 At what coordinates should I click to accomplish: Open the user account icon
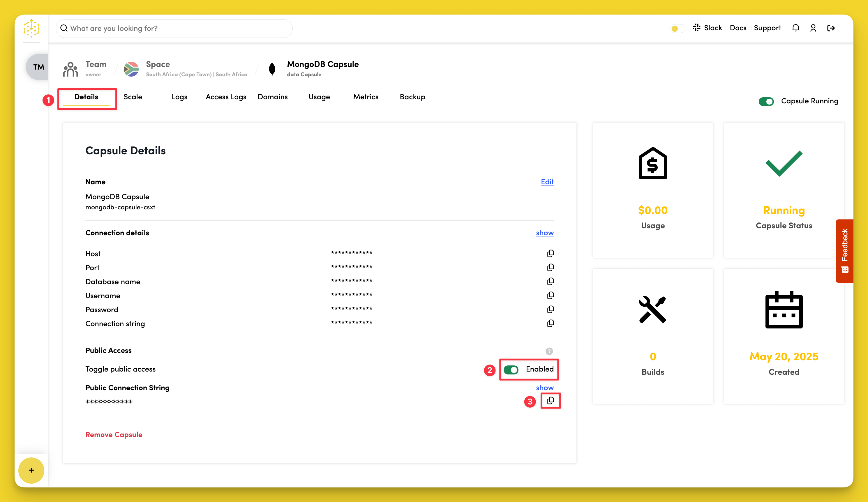[x=813, y=28]
